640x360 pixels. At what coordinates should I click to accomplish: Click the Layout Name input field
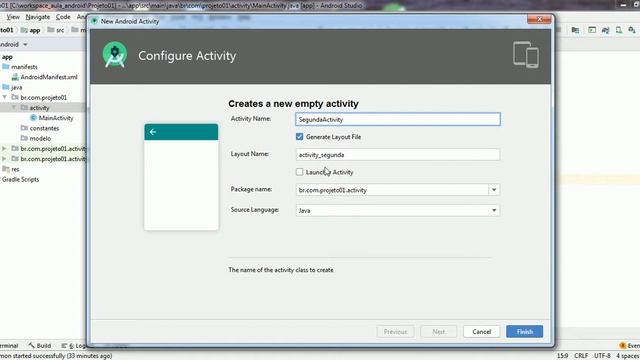398,155
